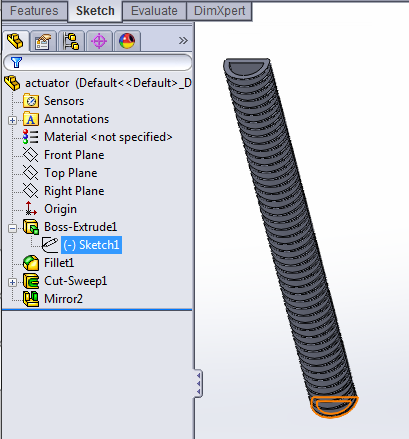409x439 pixels.
Task: Select the (-) Sketch1 item
Action: click(x=91, y=245)
